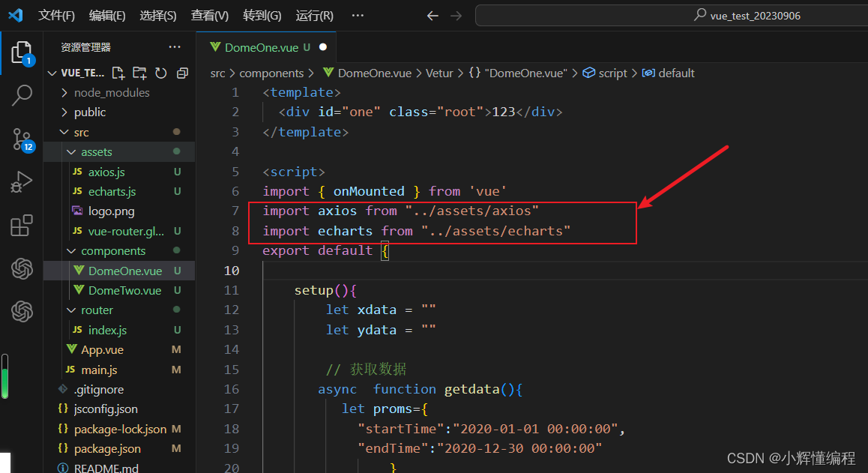Viewport: 868px width, 473px height.
Task: Create a new folder in explorer
Action: (x=139, y=73)
